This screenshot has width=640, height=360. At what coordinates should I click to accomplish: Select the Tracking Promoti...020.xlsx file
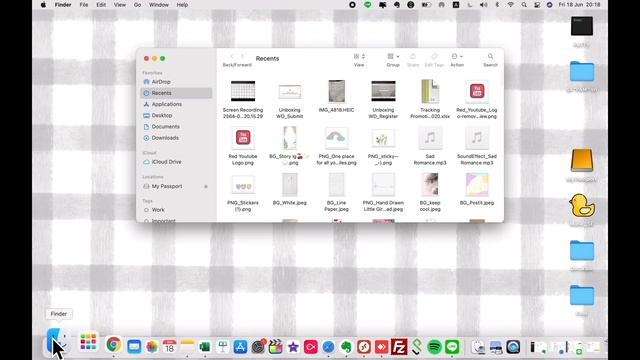point(430,99)
